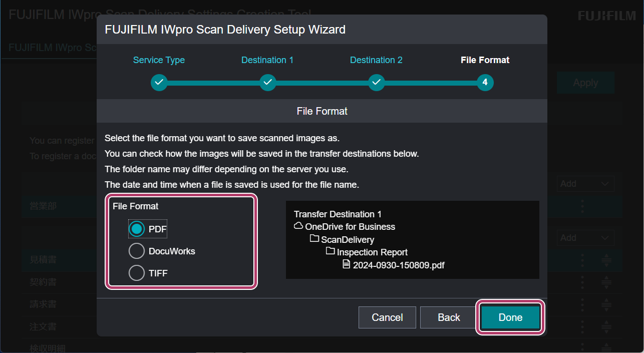This screenshot has height=353, width=644.
Task: Click the FUJIFILM logo in the header
Action: (607, 16)
